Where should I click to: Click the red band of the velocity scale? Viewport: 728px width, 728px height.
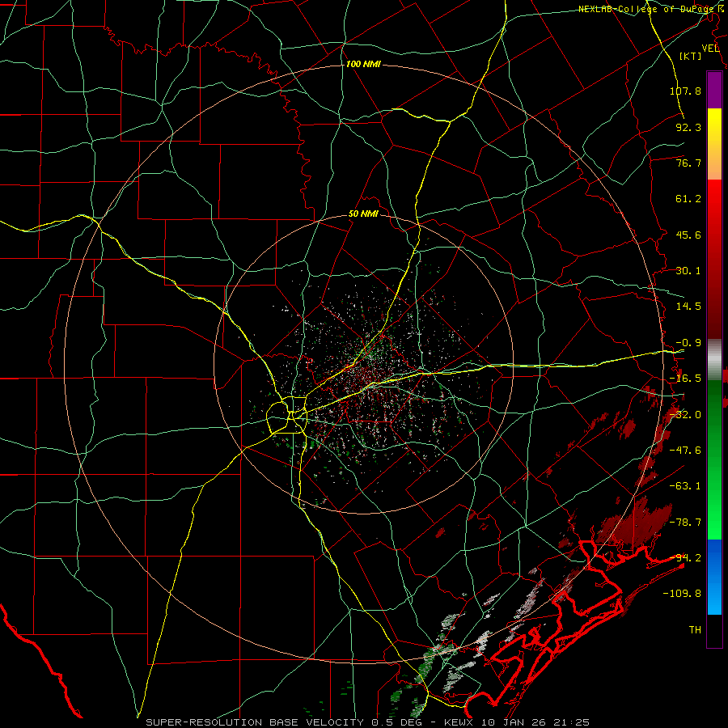pos(714,259)
